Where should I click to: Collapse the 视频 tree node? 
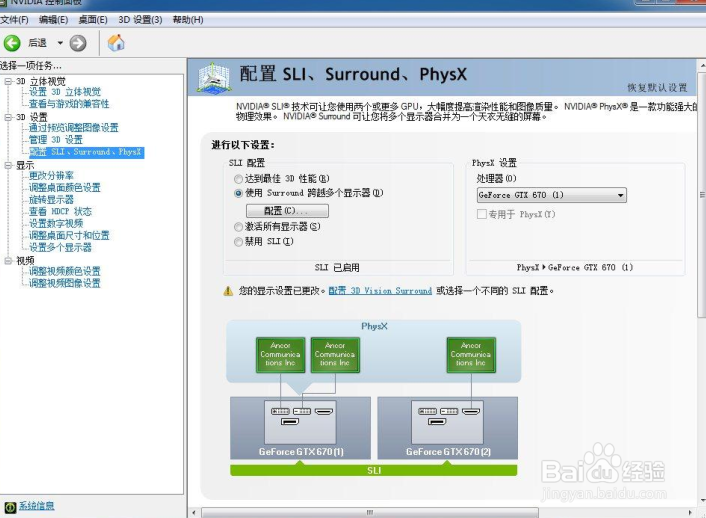8,261
